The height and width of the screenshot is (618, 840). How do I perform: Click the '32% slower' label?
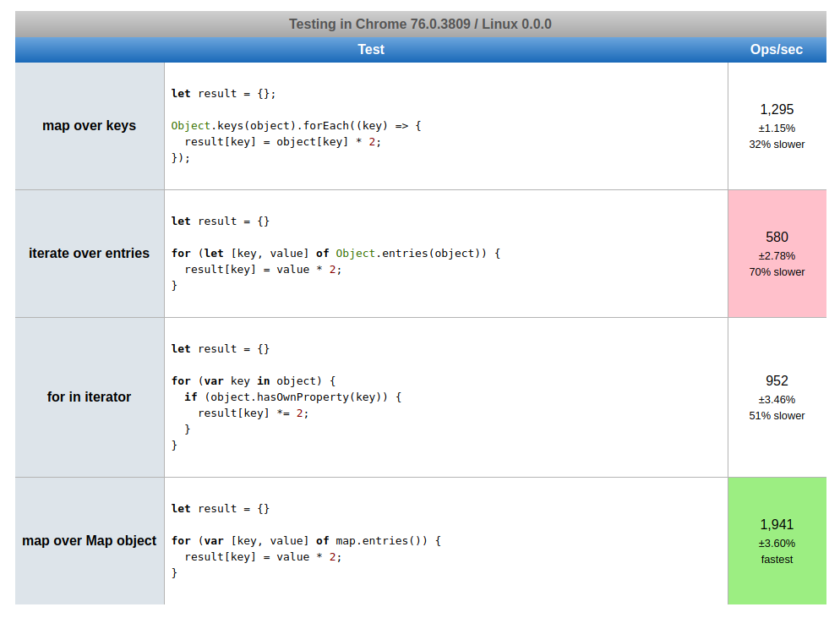[x=777, y=145]
